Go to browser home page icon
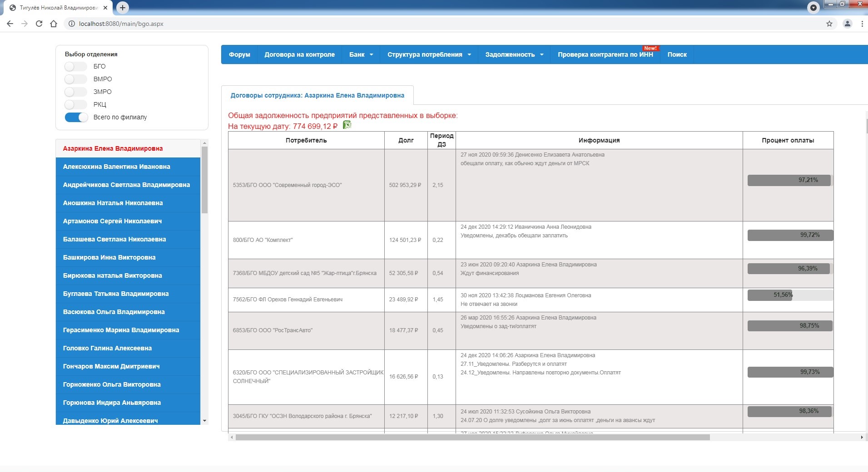 pyautogui.click(x=54, y=24)
